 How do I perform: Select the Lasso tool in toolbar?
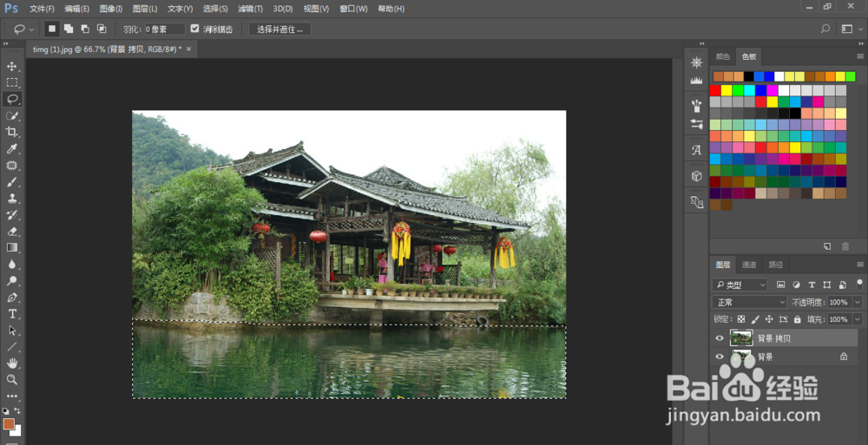11,99
